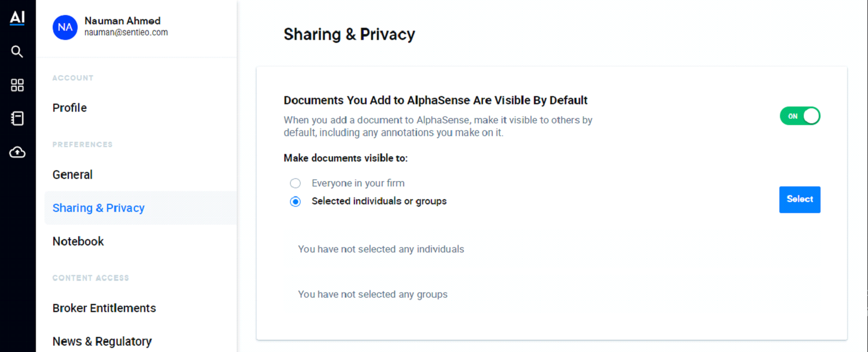Go to General preferences
868x352 pixels.
72,175
